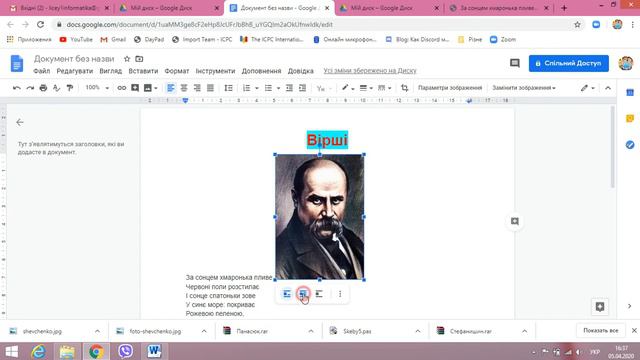This screenshot has height=360, width=640.
Task: Expand the side panel chevron at bottom right
Action: click(x=629, y=306)
